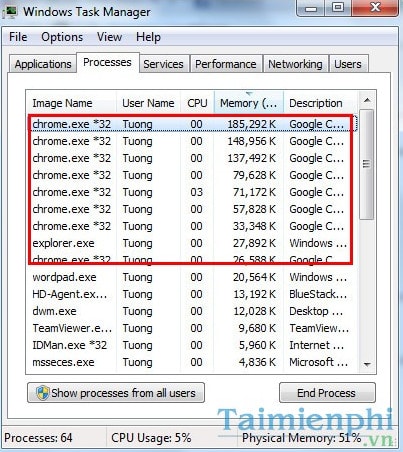403x452 pixels.
Task: Switch to the Networking tab
Action: click(295, 64)
